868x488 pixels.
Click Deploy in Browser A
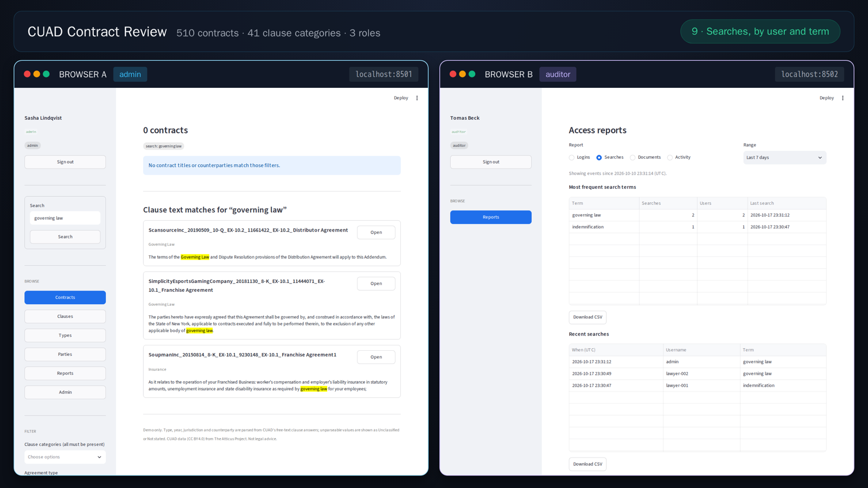pos(401,98)
